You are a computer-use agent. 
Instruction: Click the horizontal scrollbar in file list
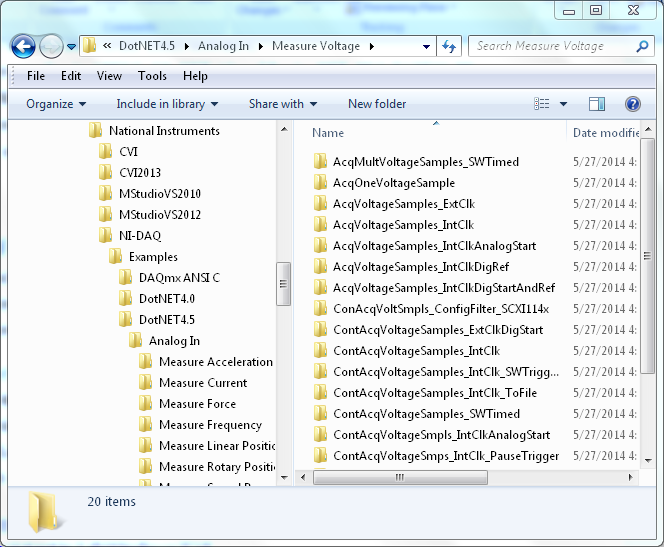coord(450,477)
